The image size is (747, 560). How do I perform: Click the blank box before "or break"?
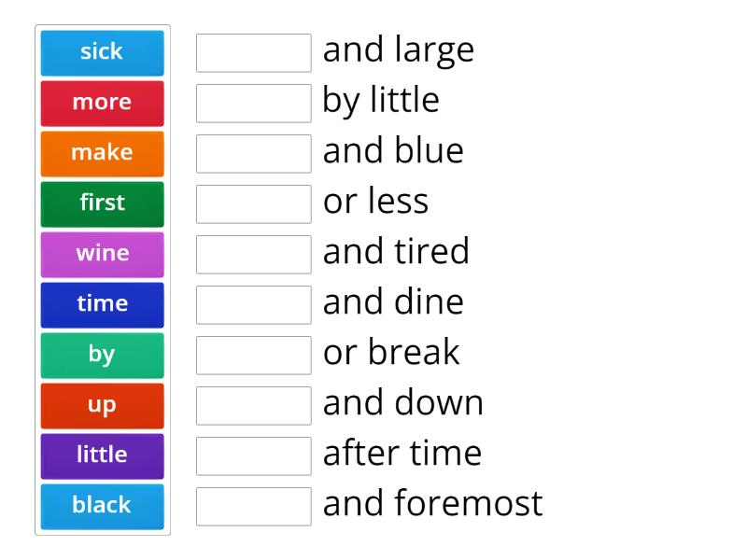click(x=253, y=355)
